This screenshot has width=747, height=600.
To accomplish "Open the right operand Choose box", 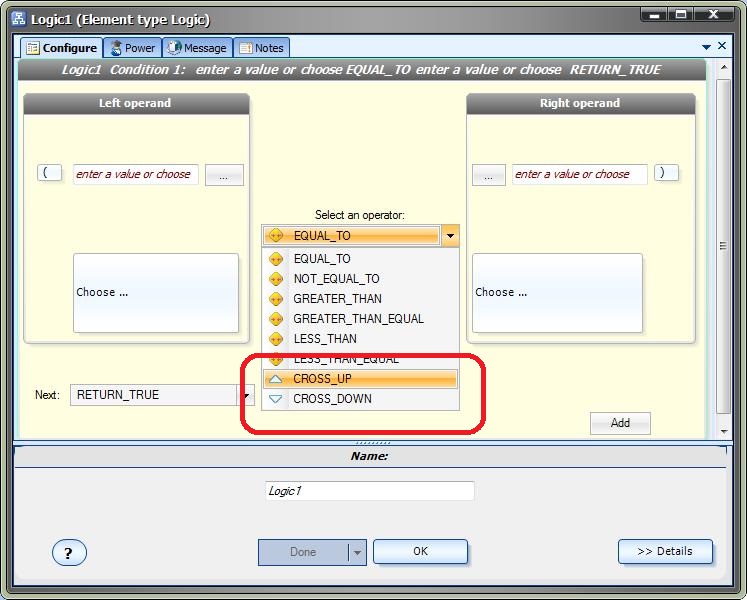I will tap(557, 293).
